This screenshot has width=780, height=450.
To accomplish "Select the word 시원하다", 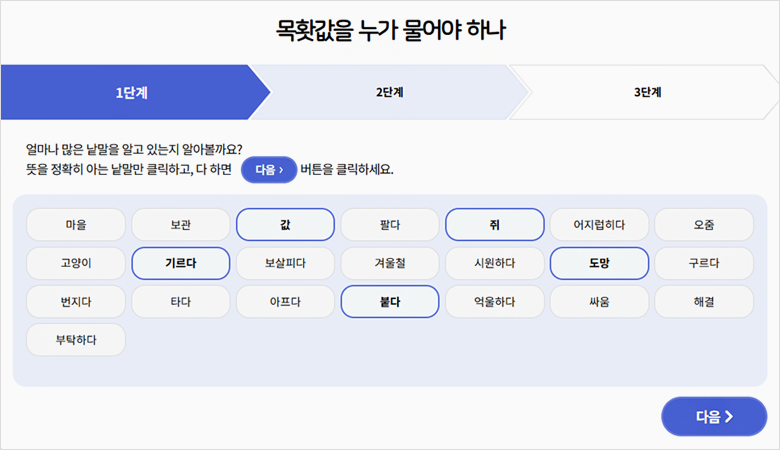I will click(x=494, y=263).
